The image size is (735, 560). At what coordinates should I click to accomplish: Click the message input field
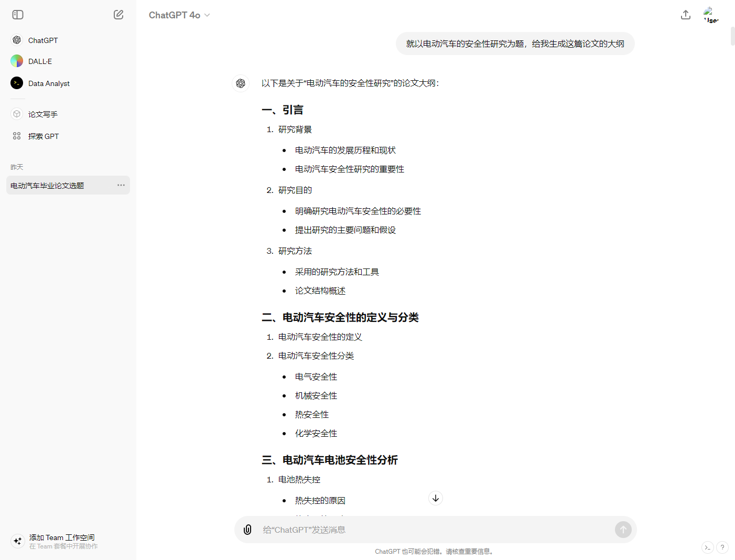[435, 530]
